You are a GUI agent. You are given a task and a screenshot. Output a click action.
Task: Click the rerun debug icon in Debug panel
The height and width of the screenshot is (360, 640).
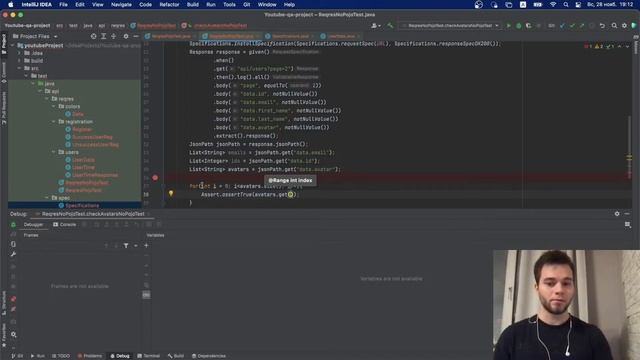tap(13, 224)
